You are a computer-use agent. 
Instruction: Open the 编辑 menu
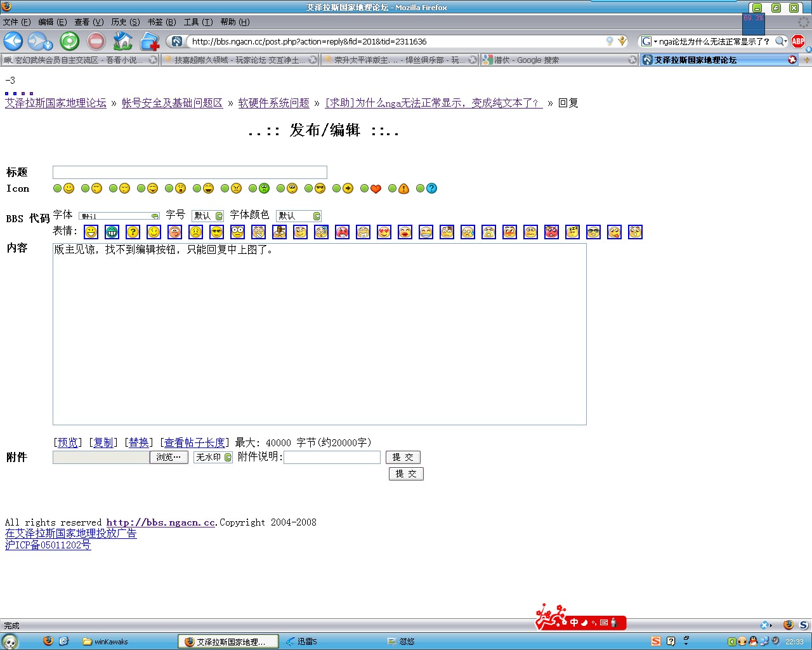coord(53,22)
